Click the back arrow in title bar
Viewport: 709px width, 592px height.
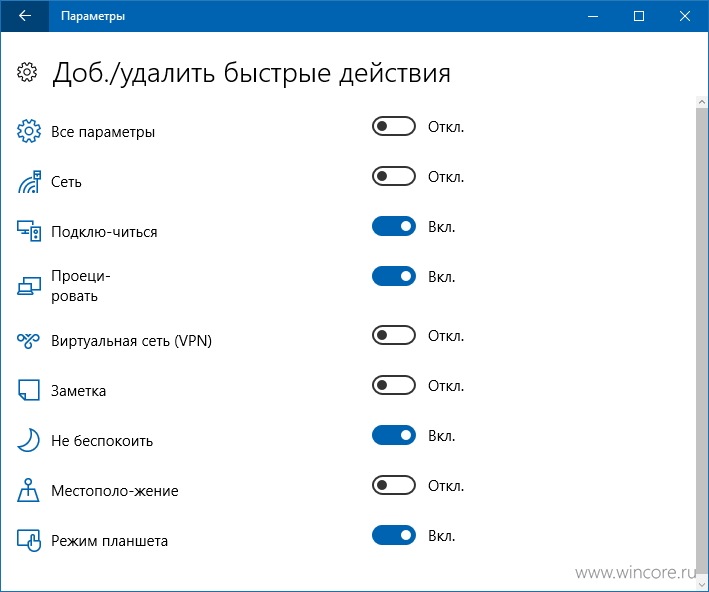25,16
